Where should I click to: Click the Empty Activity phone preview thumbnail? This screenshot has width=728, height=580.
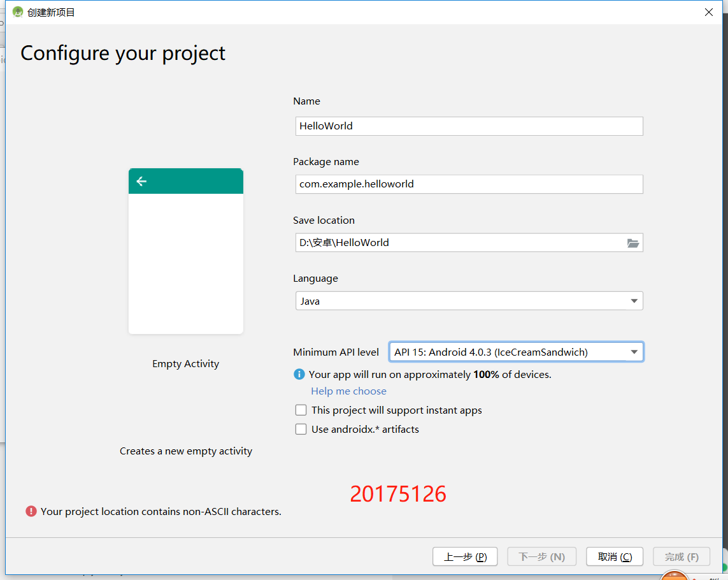tap(186, 251)
